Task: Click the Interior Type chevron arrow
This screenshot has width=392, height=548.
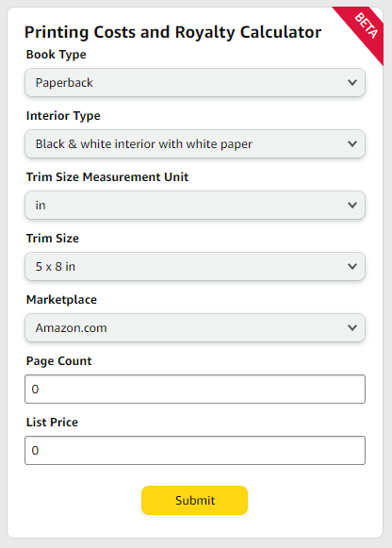Action: click(352, 143)
